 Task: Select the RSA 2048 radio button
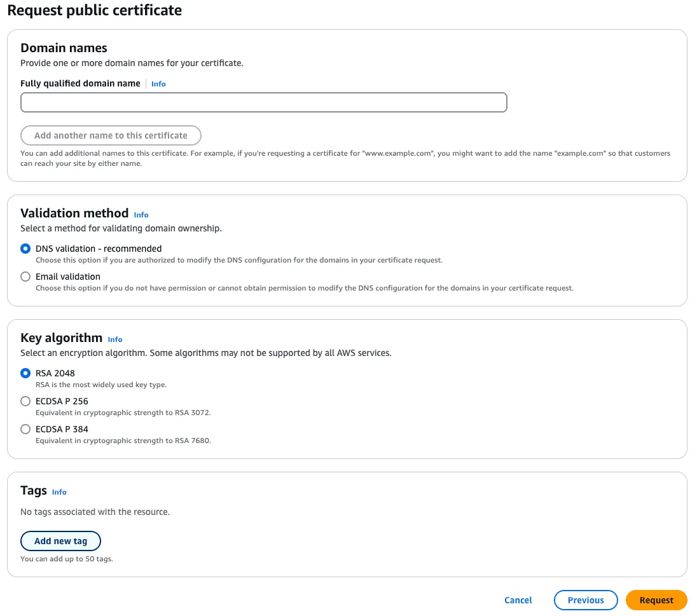coord(25,373)
